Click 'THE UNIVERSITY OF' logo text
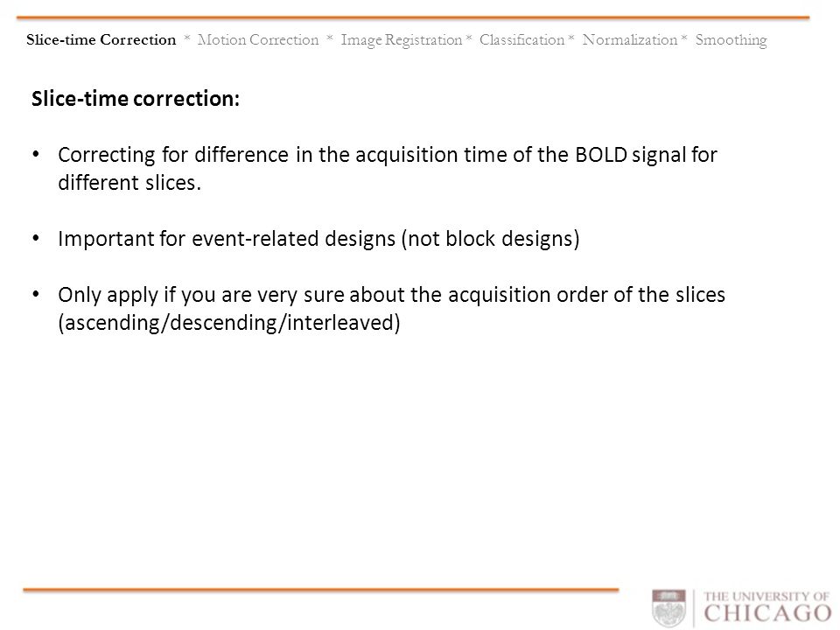This screenshot has height=630, width=840. point(766,596)
